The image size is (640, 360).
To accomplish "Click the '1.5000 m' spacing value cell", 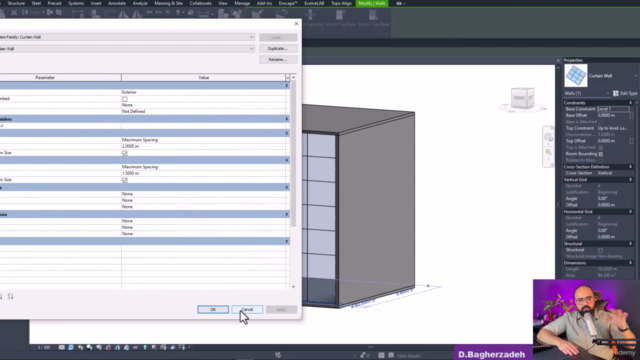I will click(x=204, y=173).
